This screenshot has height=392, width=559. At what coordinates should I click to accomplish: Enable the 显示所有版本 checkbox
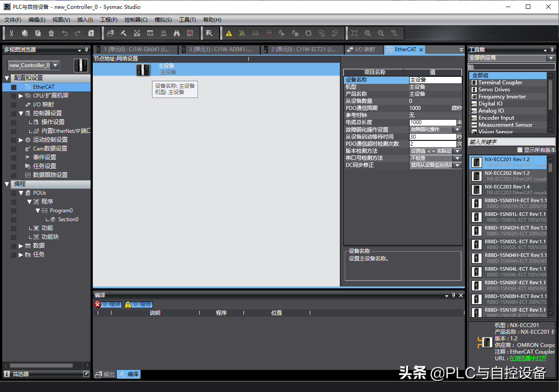(520, 150)
